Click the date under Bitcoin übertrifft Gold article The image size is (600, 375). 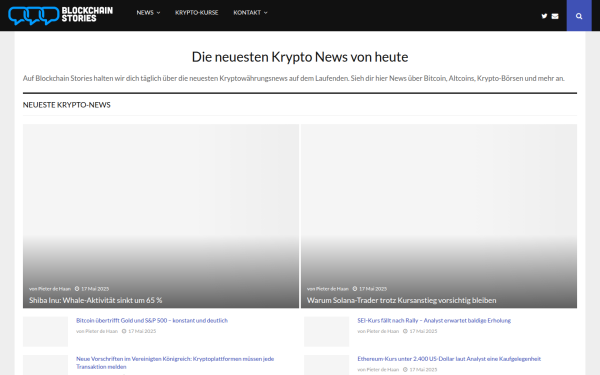[x=142, y=331]
